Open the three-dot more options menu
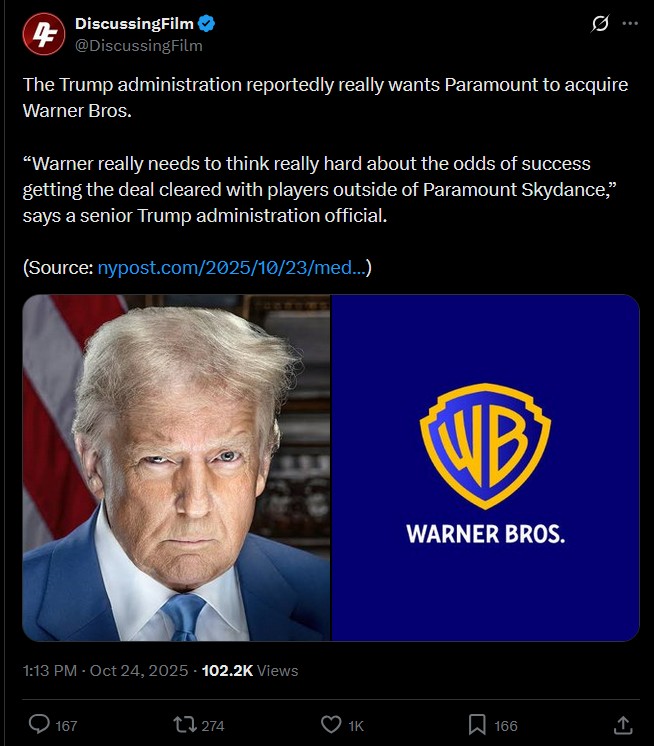 pos(630,23)
